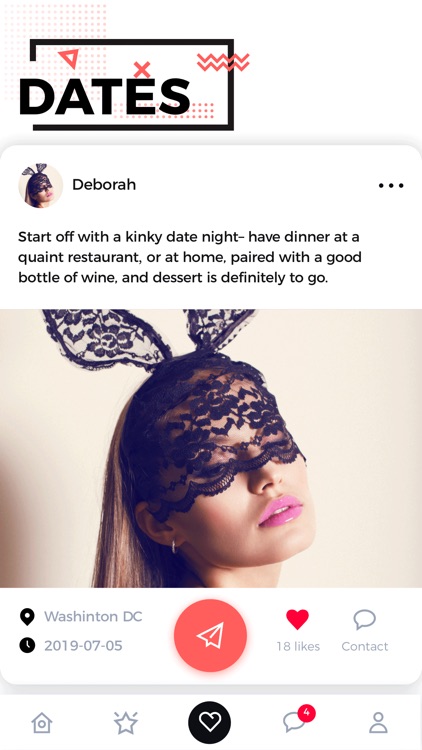This screenshot has width=422, height=750.
Task: Select the 2019-07-05 date text
Action: point(83,646)
